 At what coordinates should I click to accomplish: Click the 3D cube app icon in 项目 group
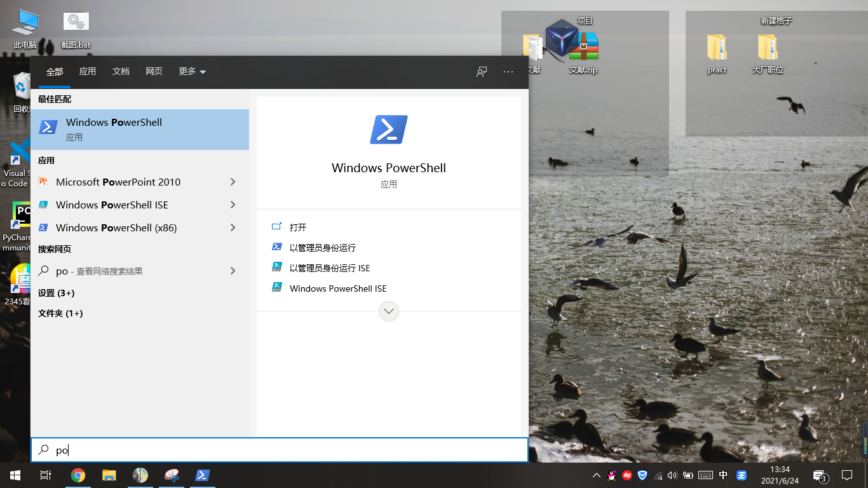(x=562, y=38)
